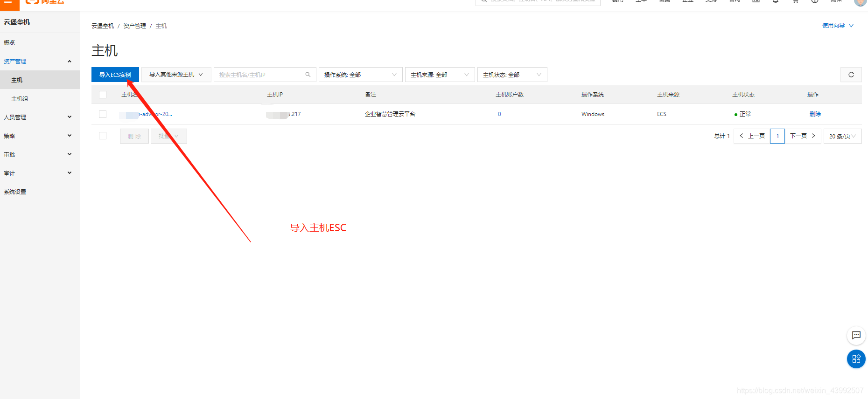Click the 资产管理 breadcrumb link

click(x=134, y=26)
